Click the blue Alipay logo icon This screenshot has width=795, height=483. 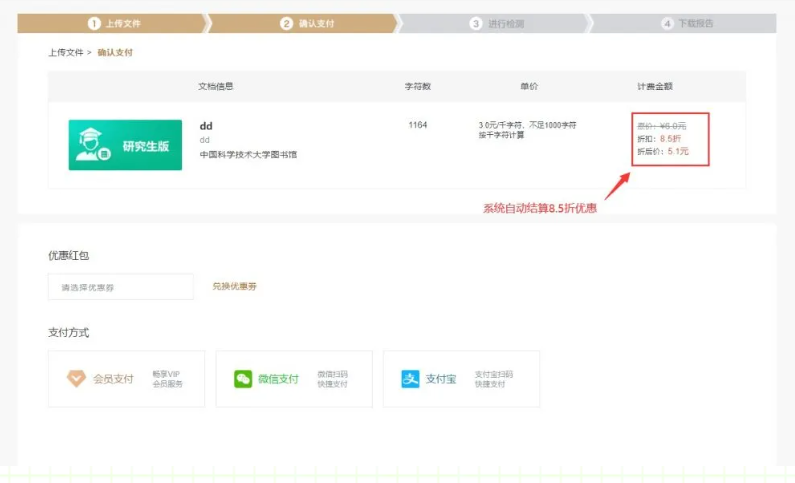(x=410, y=379)
